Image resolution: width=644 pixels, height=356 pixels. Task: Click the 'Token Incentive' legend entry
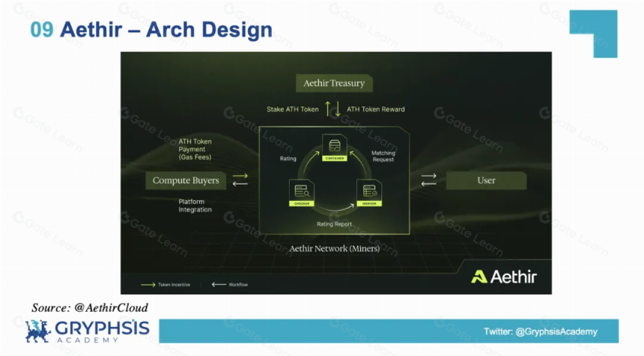pos(165,285)
